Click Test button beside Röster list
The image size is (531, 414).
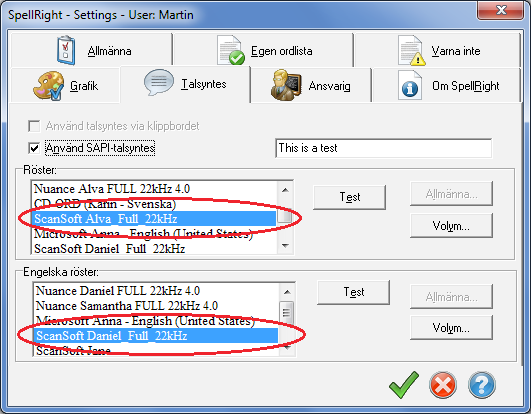coord(349,197)
